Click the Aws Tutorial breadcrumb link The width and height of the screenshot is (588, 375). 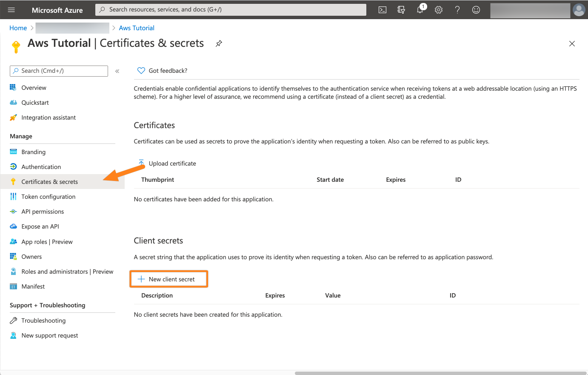(137, 28)
